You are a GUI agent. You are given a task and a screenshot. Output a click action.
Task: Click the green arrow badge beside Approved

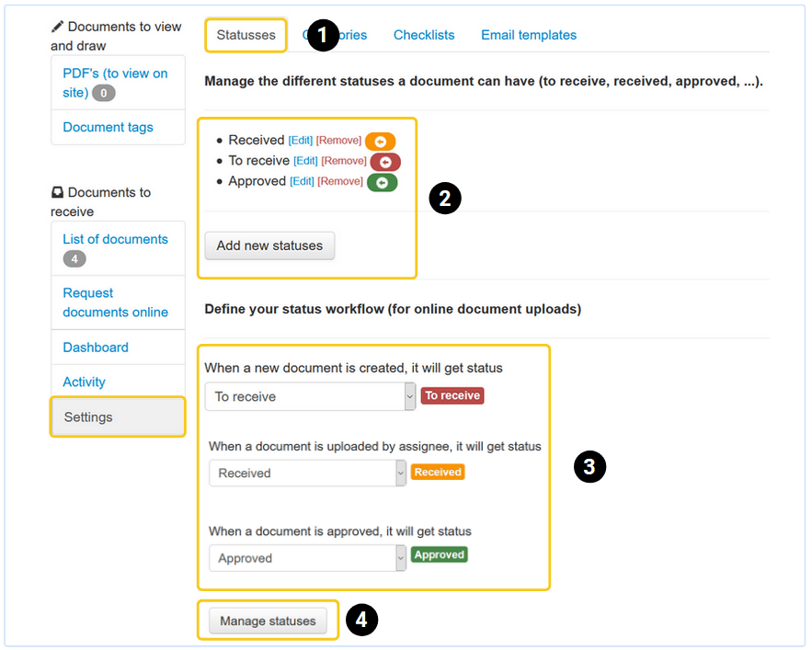(x=382, y=182)
